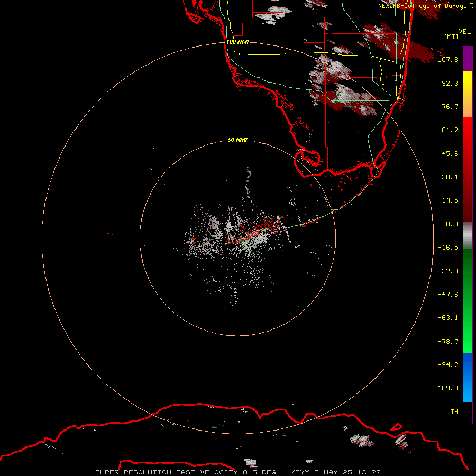
Task: Pick the yellow-orange segment of the velocity color bar
Action: tap(467, 94)
